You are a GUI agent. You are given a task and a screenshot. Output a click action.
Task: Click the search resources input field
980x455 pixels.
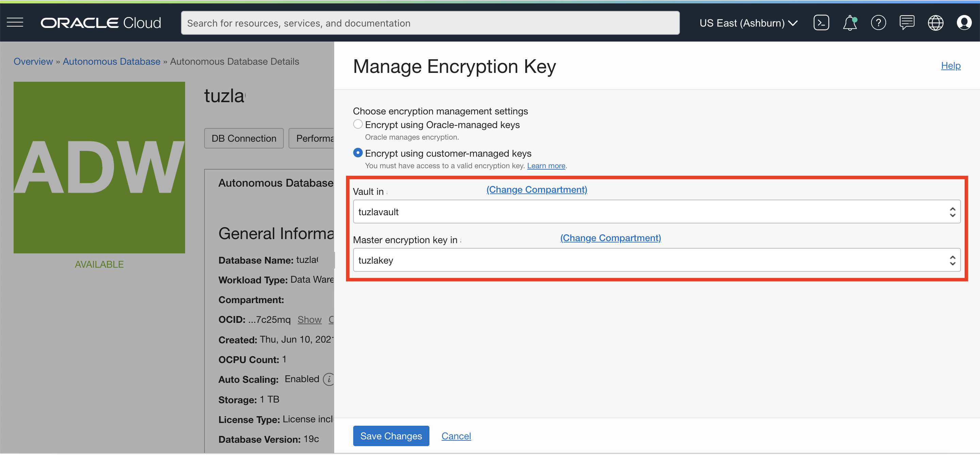(430, 23)
